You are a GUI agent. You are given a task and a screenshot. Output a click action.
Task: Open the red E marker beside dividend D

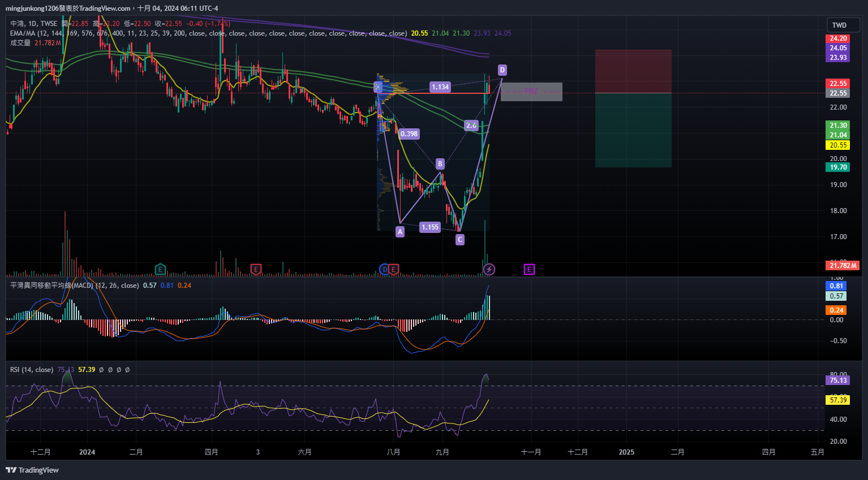click(394, 269)
